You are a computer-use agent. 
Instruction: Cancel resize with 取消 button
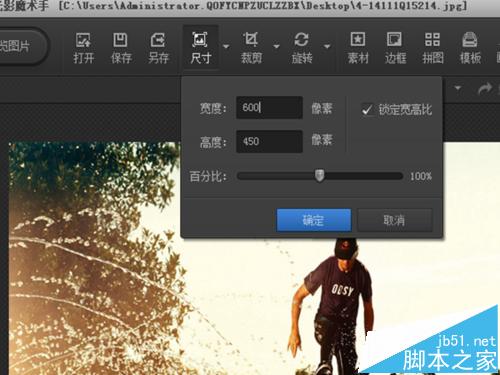pyautogui.click(x=395, y=220)
